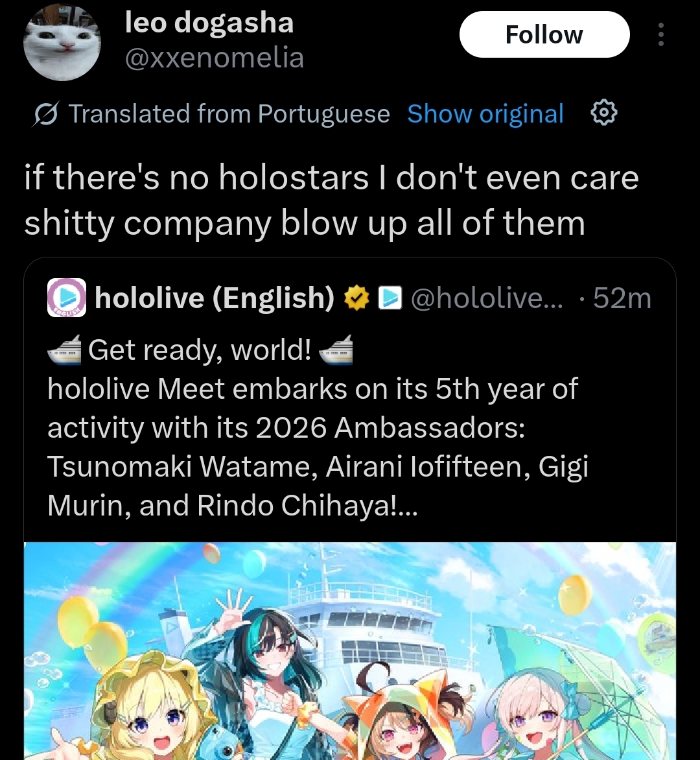Click the translation settings gear icon
The height and width of the screenshot is (760, 700).
click(x=603, y=113)
